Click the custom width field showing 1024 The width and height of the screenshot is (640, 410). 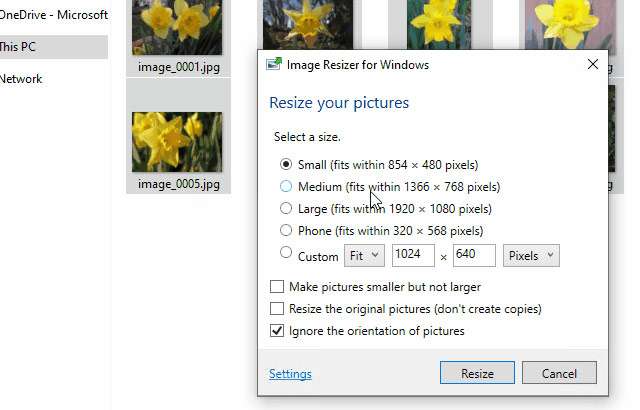coord(413,255)
